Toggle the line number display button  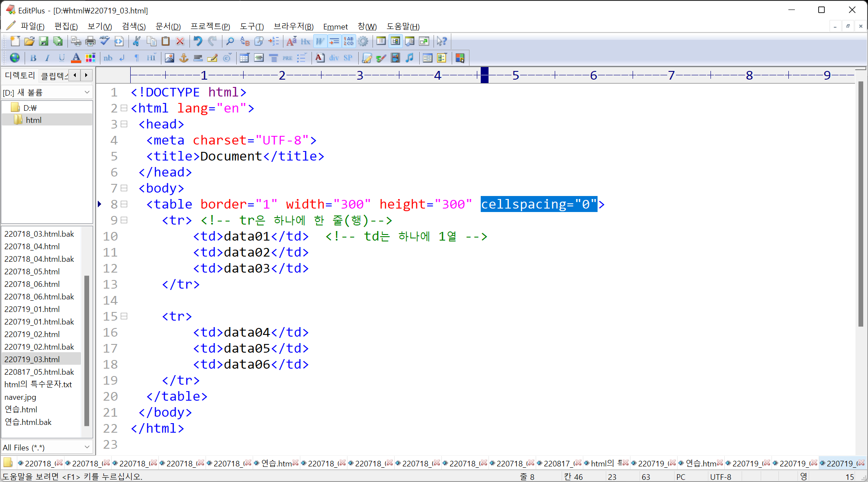click(x=348, y=41)
